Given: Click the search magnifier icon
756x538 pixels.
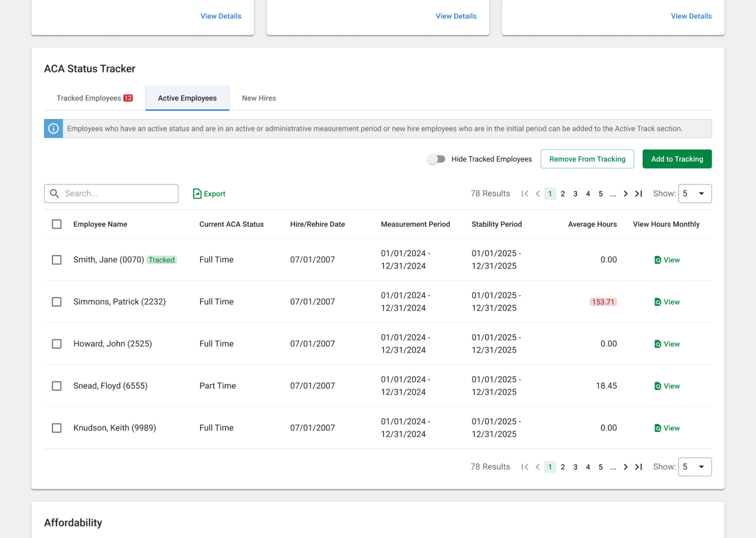Looking at the screenshot, I should pos(55,193).
